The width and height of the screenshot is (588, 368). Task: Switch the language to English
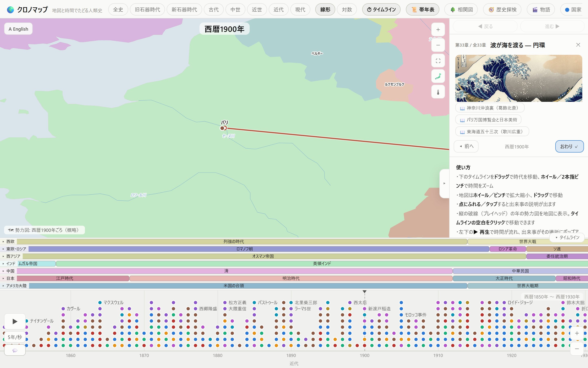coord(18,29)
